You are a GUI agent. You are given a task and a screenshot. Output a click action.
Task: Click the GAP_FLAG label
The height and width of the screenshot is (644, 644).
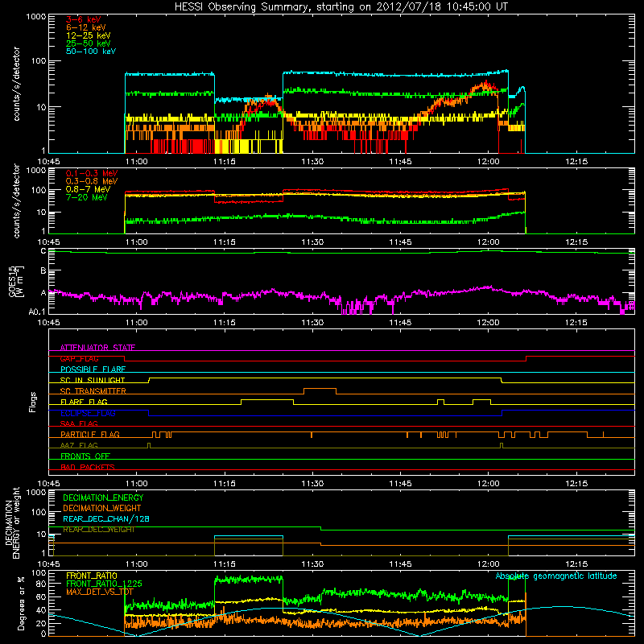pyautogui.click(x=79, y=358)
